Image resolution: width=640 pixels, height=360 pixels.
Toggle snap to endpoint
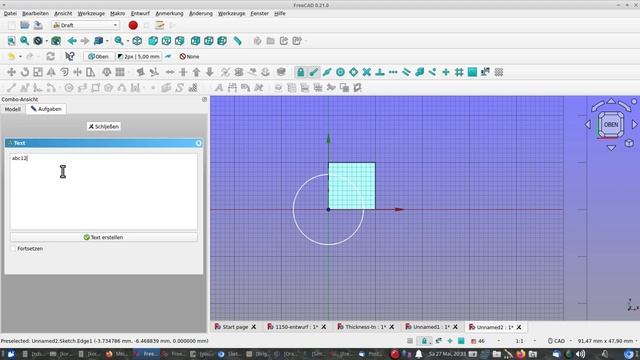[313, 72]
